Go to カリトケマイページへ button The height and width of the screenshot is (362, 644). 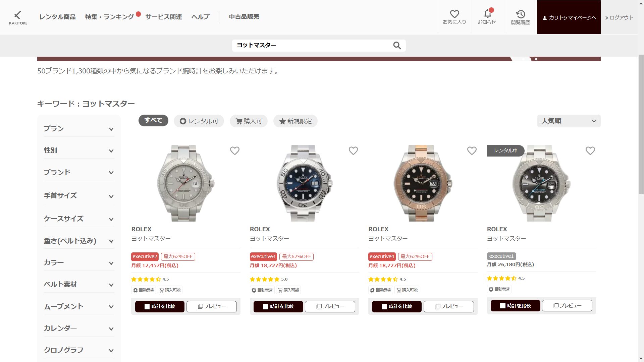(x=569, y=17)
